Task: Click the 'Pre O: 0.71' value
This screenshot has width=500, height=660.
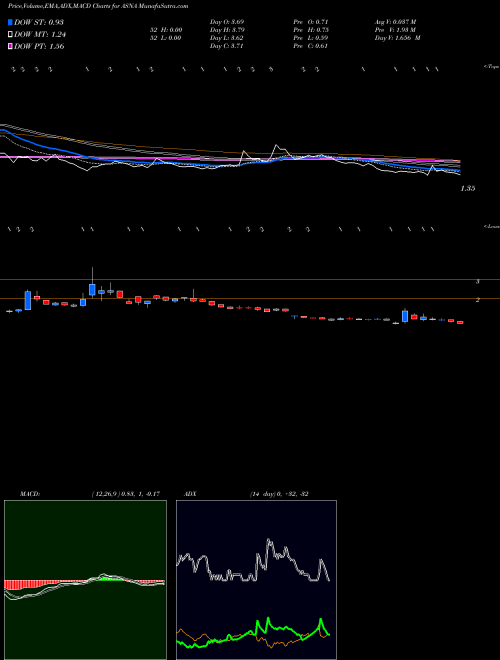Action: pyautogui.click(x=311, y=22)
